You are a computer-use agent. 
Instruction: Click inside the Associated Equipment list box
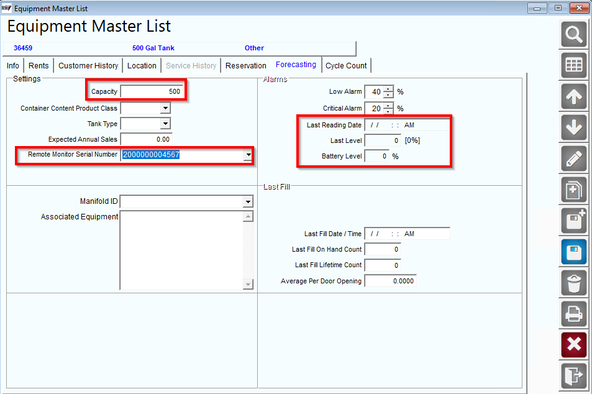tap(182, 250)
